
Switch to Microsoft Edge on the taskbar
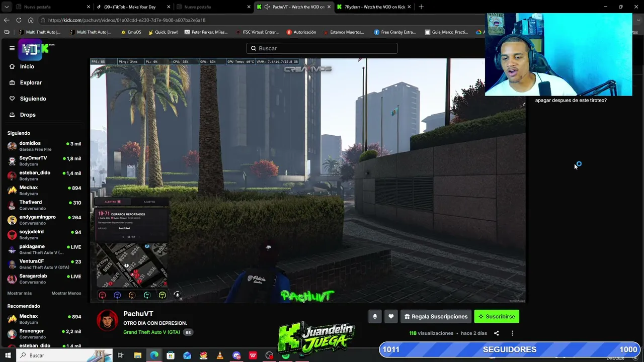pyautogui.click(x=154, y=355)
